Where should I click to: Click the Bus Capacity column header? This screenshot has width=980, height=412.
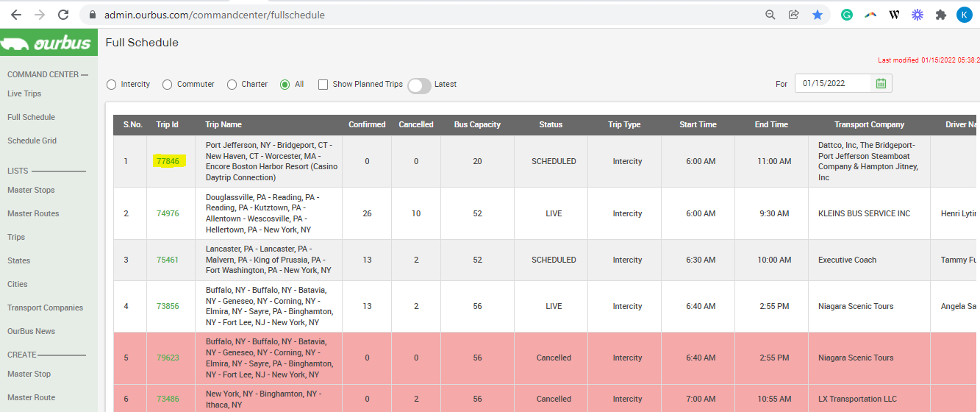point(477,124)
